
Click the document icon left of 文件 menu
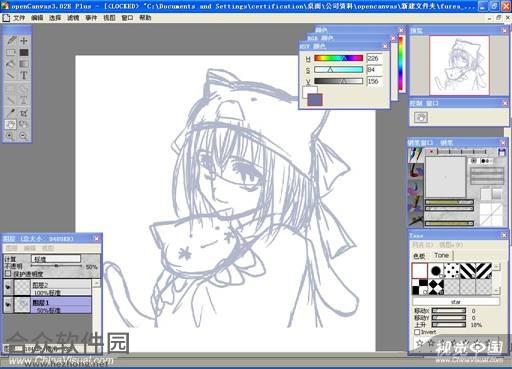(6, 18)
